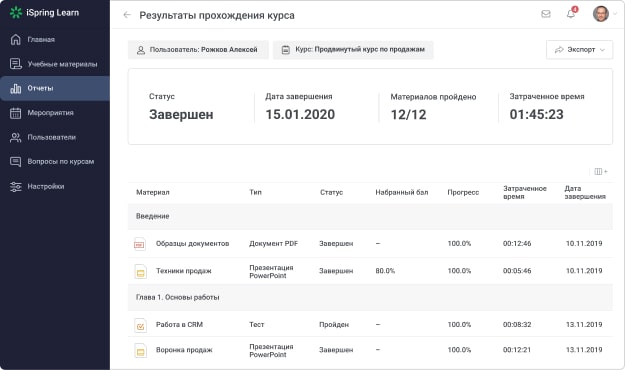The width and height of the screenshot is (625, 370).
Task: Click the Вопросы по курсам chat icon
Action: tap(16, 161)
